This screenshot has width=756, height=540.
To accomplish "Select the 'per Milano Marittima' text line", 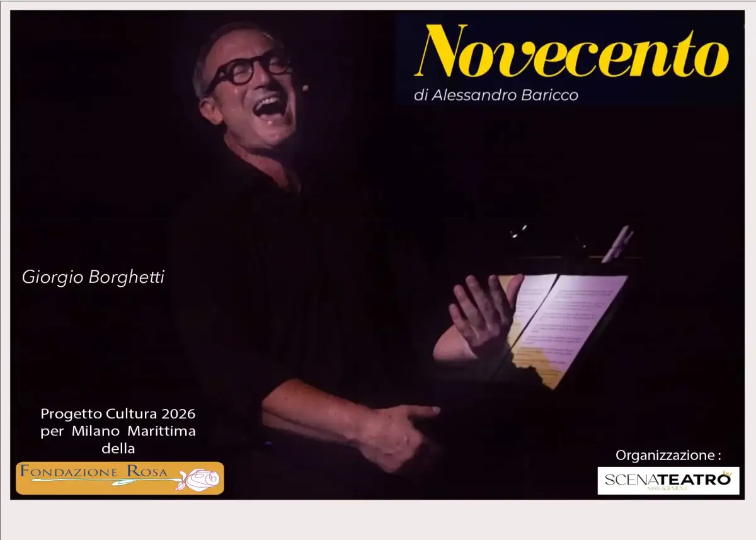I will point(118,432).
